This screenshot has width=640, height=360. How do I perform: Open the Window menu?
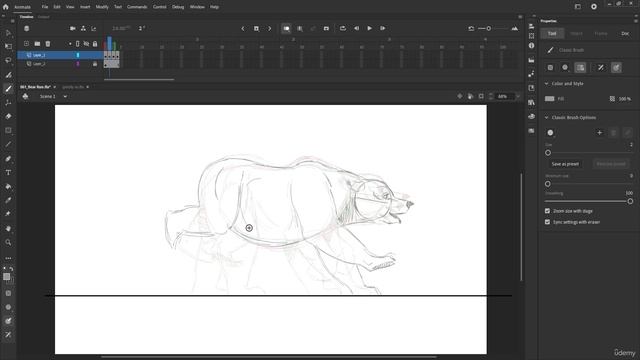pos(197,7)
